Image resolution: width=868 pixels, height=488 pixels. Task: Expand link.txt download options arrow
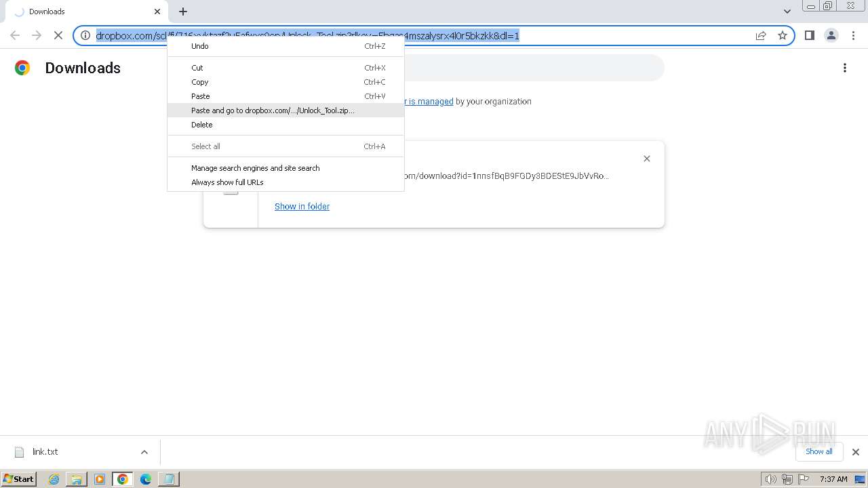tap(144, 452)
